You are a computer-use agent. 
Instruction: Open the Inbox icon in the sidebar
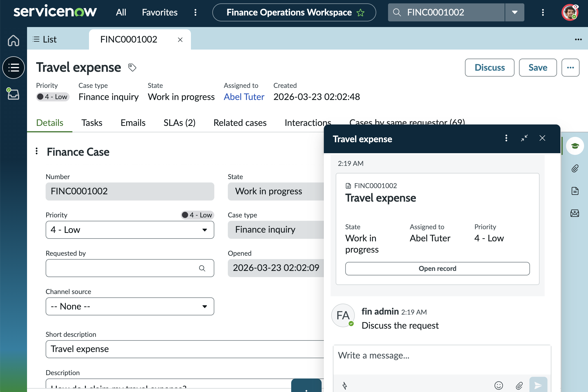[x=13, y=94]
